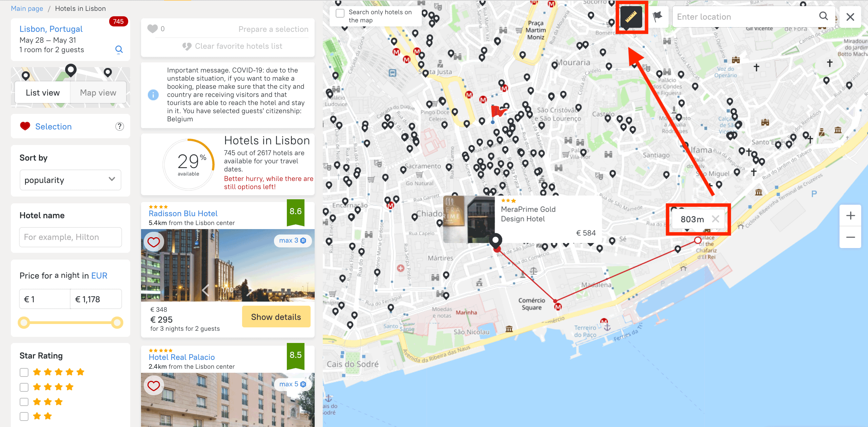The image size is (868, 427).
Task: Remove the 803m distance measurement
Action: tap(715, 219)
